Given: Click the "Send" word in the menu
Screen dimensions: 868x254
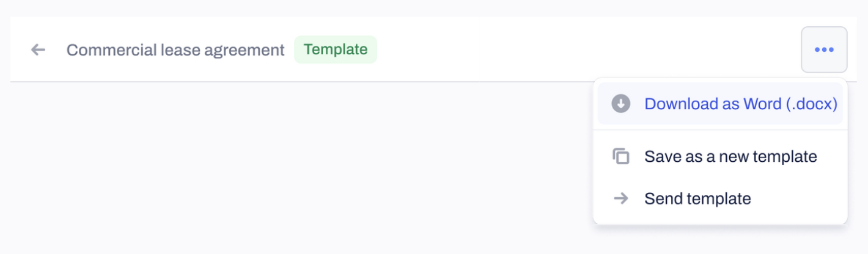Looking at the screenshot, I should coord(663,198).
